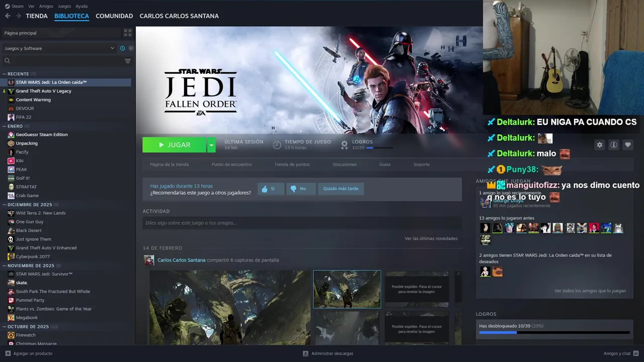Type in the activity post field

pyautogui.click(x=302, y=223)
